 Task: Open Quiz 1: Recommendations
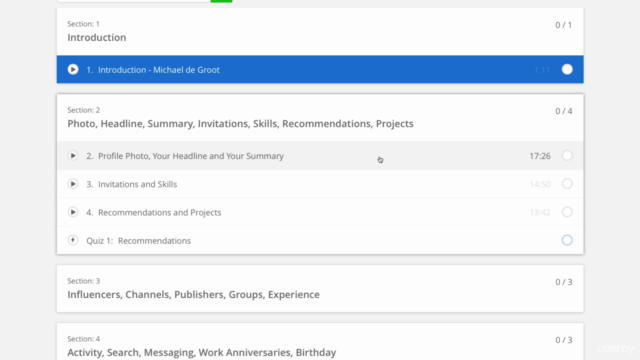click(x=320, y=240)
